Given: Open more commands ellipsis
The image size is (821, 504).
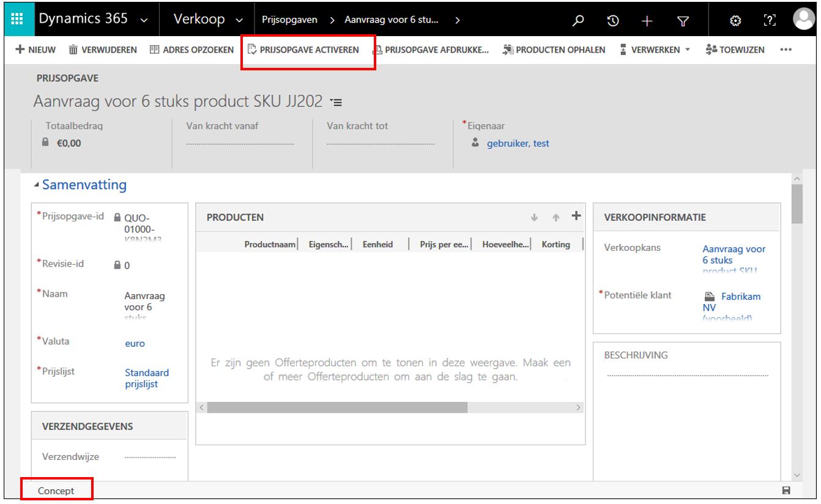Looking at the screenshot, I should pyautogui.click(x=787, y=50).
